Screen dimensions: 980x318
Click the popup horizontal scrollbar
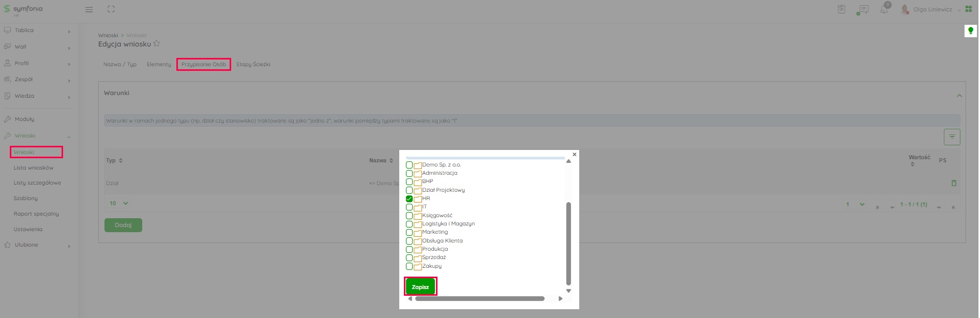(479, 298)
